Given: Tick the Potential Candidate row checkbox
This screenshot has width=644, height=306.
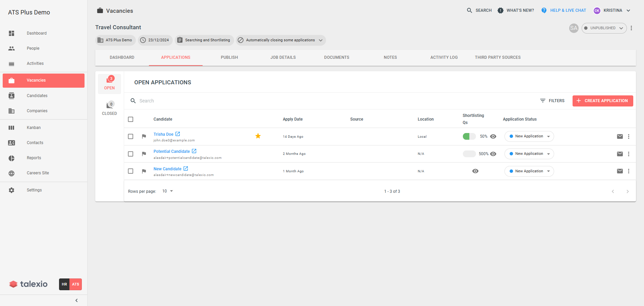Looking at the screenshot, I should tap(130, 154).
